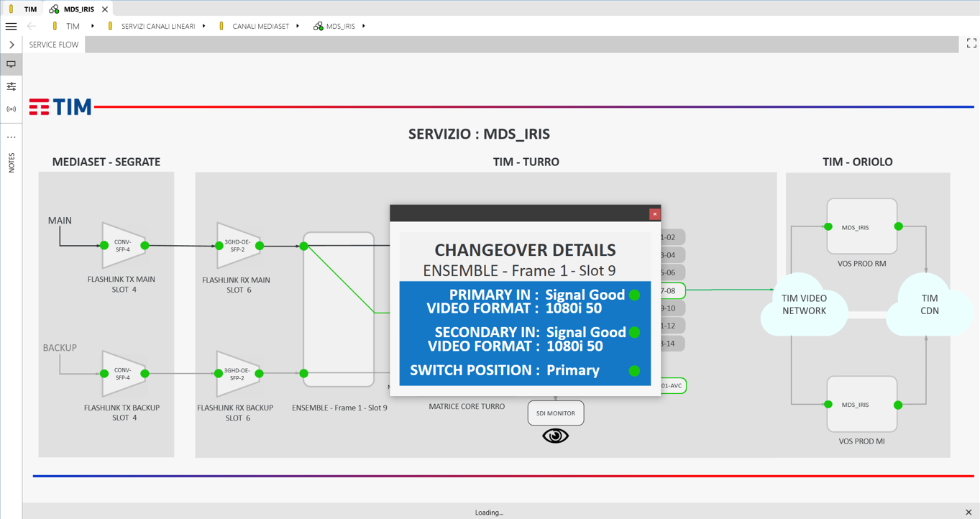Select the monitor view sidebar icon
The height and width of the screenshot is (519, 980).
click(12, 64)
